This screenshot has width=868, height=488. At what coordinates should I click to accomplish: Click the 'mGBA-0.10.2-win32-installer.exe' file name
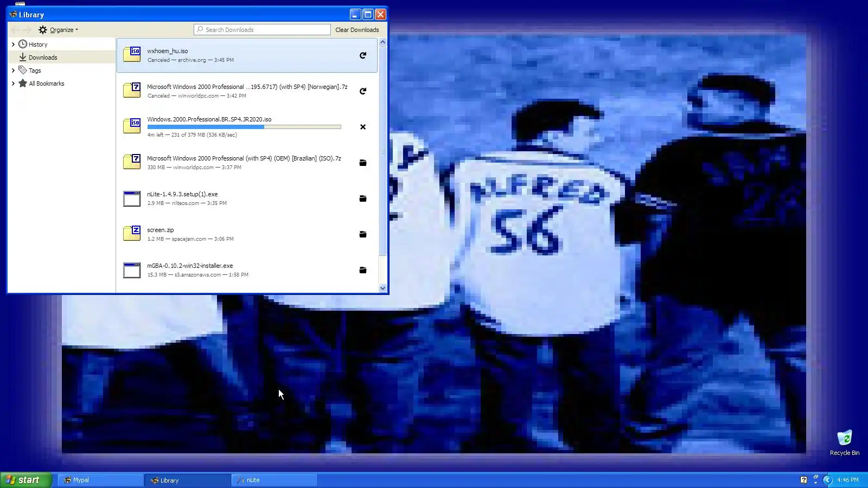[x=190, y=266]
